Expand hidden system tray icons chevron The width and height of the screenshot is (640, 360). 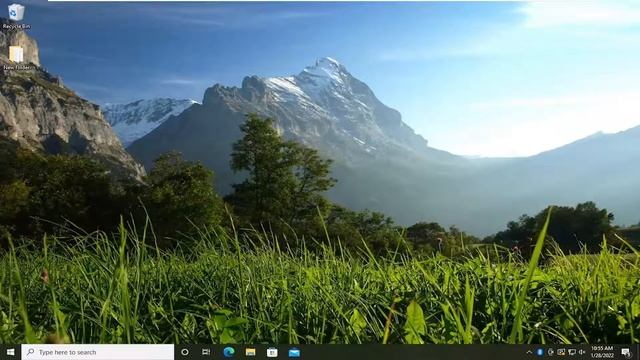pyautogui.click(x=529, y=352)
